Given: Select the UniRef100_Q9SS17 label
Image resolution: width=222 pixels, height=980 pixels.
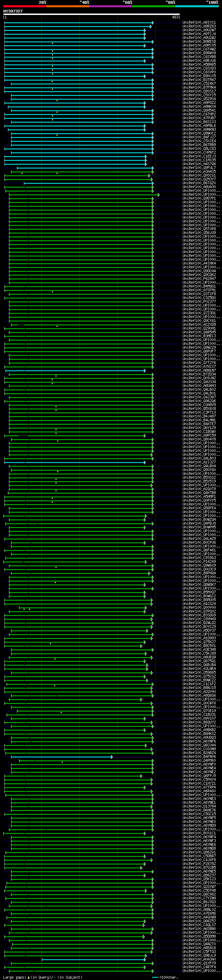Looking at the screenshot, I should pos(199,91).
